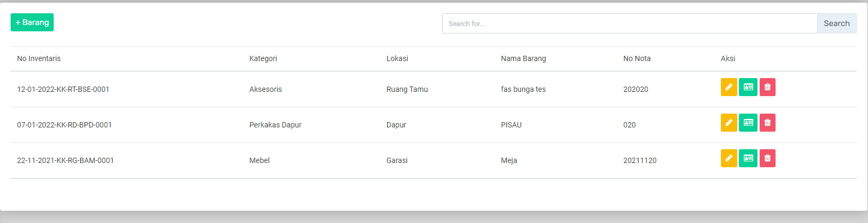The height and width of the screenshot is (223, 868).
Task: Click the + Barang button
Action: click(32, 22)
